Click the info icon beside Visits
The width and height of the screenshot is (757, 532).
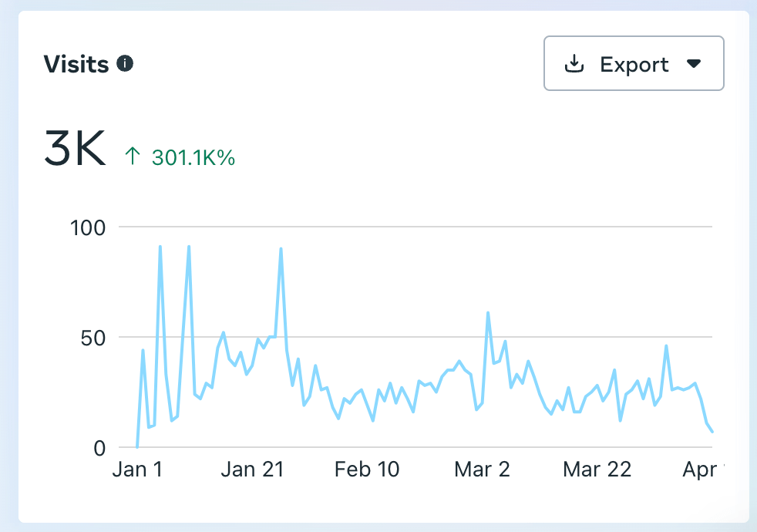[125, 64]
